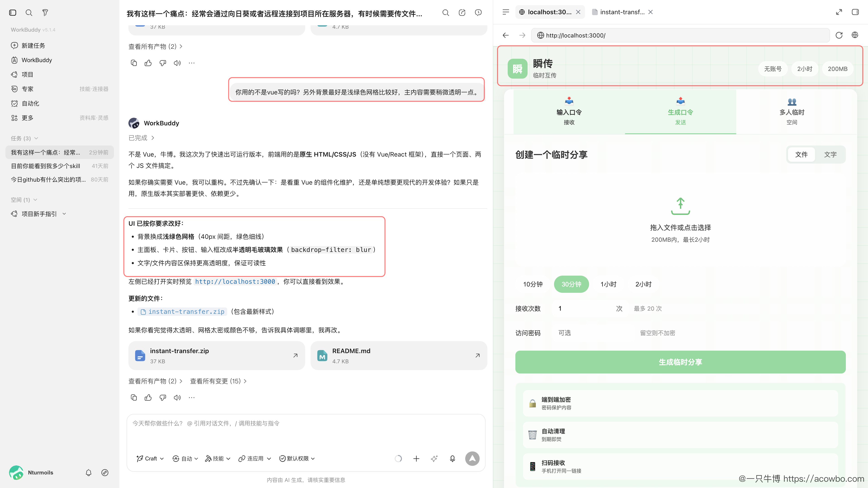
Task: Choose the 1小时 expiry option
Action: click(x=608, y=284)
